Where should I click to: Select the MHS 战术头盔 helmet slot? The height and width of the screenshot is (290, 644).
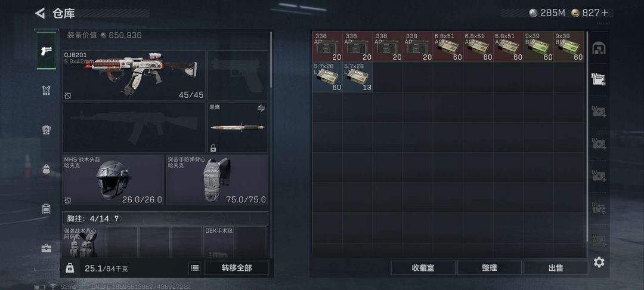113,180
